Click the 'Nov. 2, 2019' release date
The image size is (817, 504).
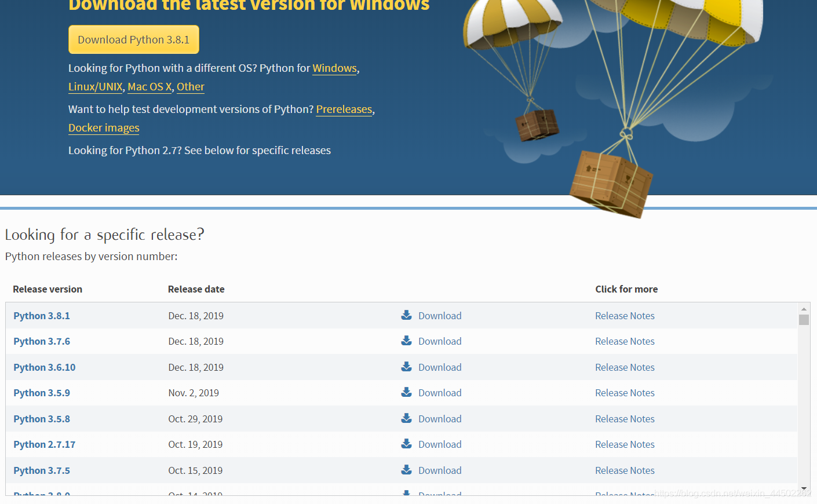(x=194, y=393)
